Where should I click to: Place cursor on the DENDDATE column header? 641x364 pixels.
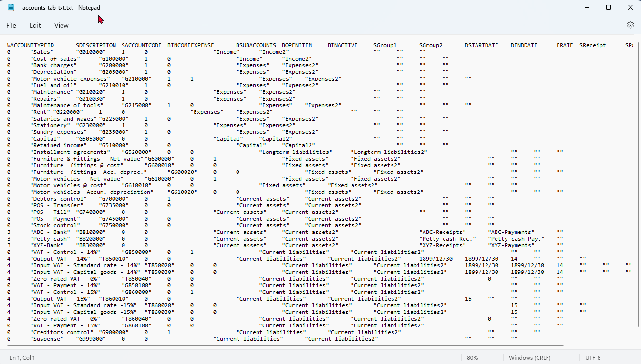(x=524, y=45)
